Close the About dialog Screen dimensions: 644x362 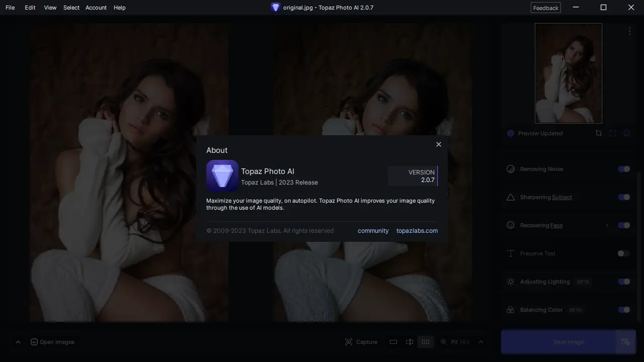(438, 144)
